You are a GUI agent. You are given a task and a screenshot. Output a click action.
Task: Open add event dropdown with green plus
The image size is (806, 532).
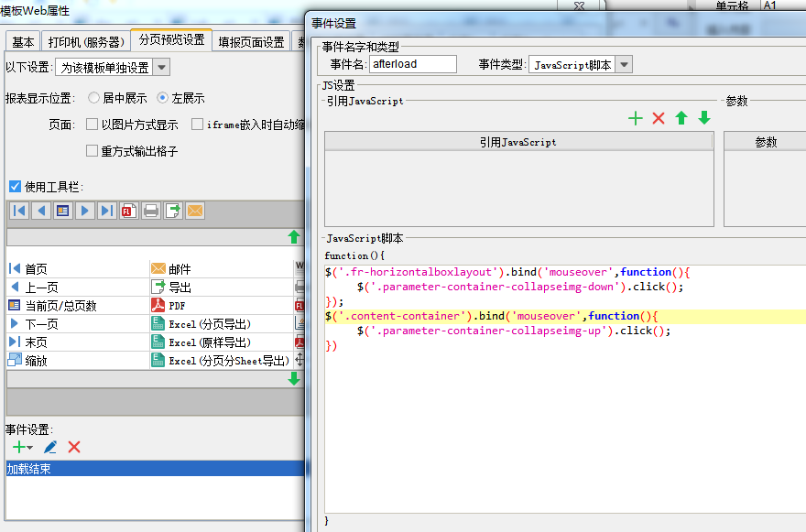tap(23, 447)
